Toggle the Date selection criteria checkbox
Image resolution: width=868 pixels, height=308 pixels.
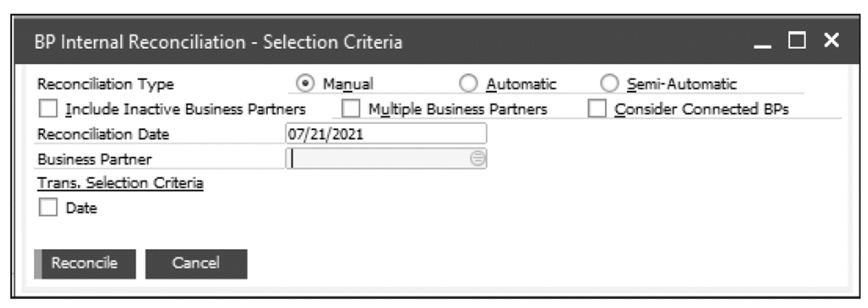coord(49,208)
